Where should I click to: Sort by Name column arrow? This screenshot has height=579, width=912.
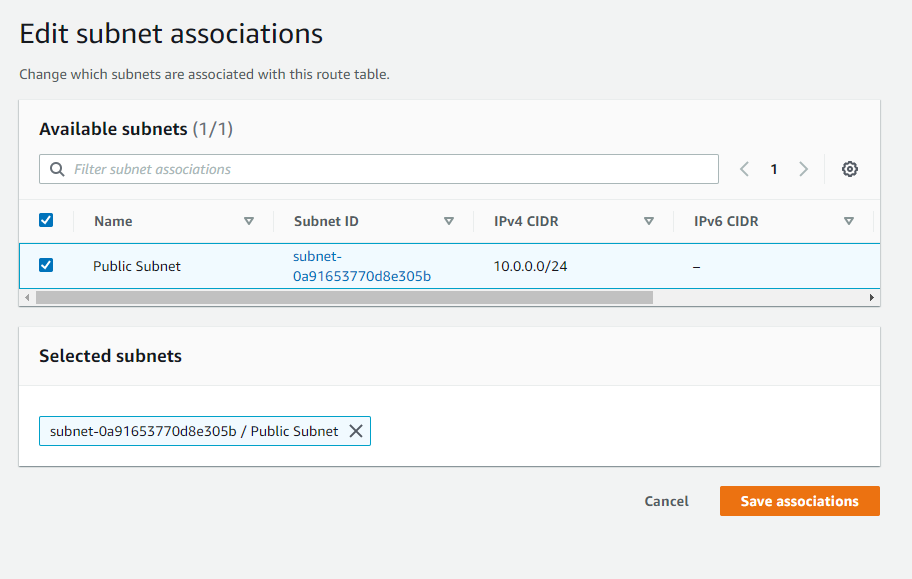[249, 221]
